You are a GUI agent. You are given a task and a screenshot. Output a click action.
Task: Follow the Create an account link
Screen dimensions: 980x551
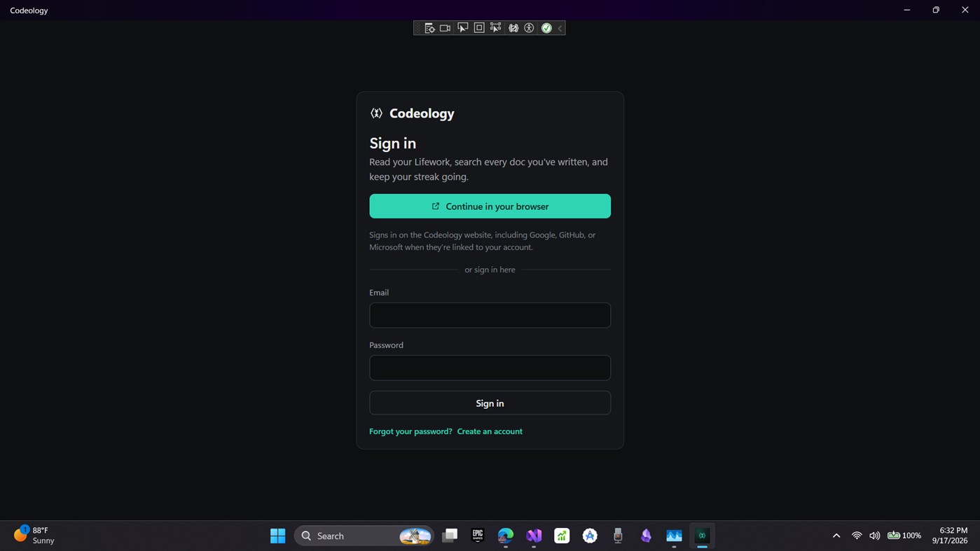(x=490, y=431)
